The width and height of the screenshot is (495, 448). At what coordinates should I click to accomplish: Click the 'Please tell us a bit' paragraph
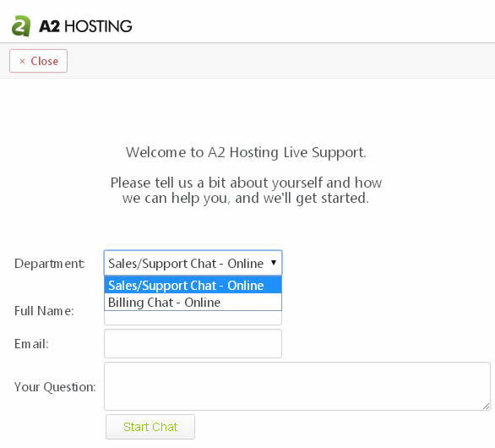[x=246, y=190]
